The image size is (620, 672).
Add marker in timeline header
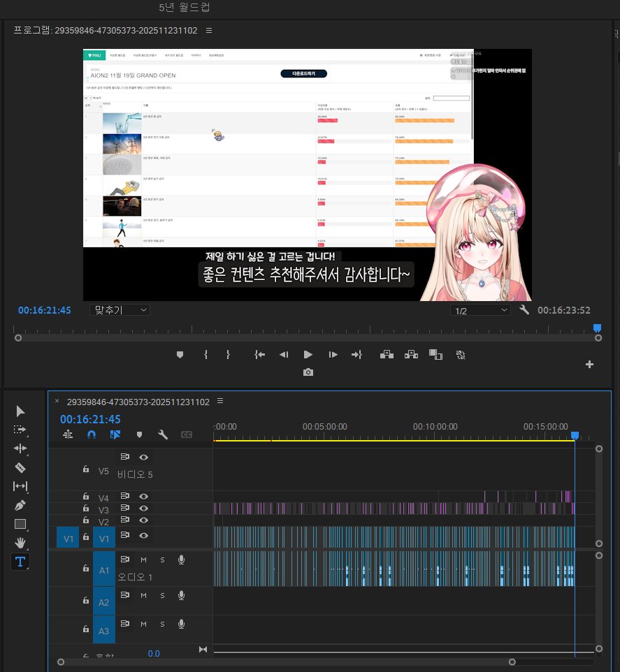coord(139,434)
